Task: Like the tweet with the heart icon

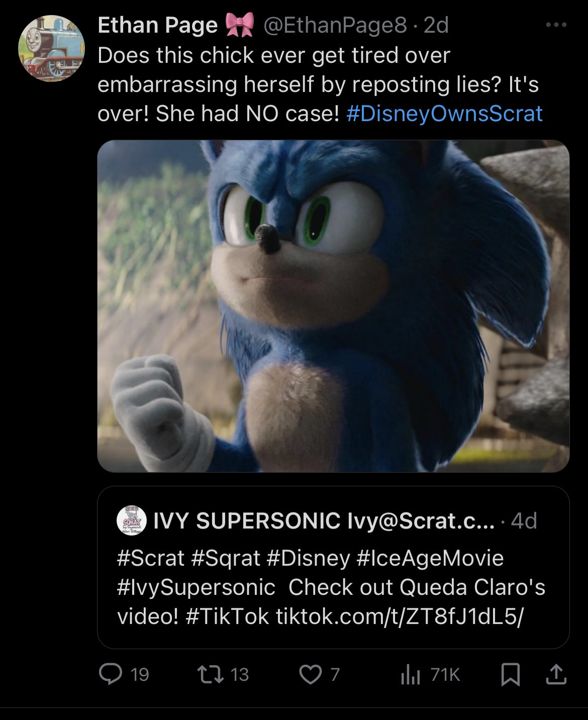Action: pyautogui.click(x=310, y=675)
